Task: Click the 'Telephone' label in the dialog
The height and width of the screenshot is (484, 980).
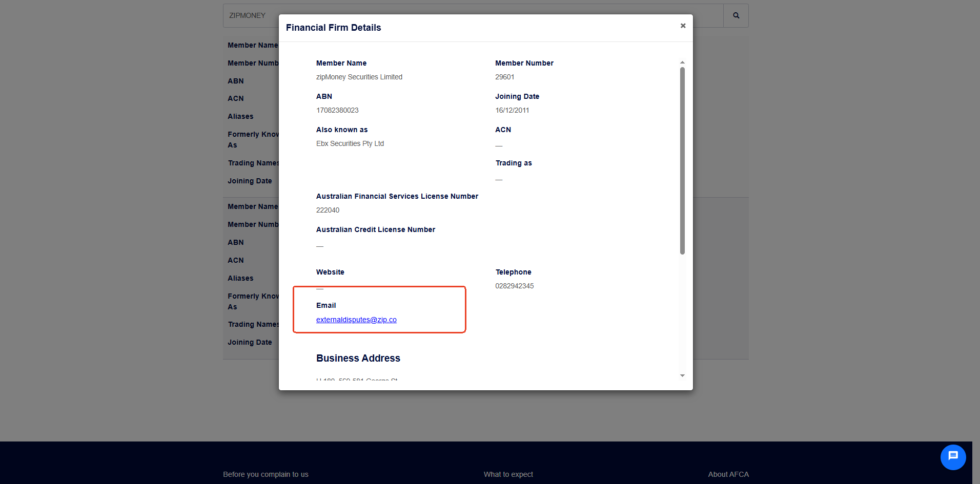Action: (514, 272)
